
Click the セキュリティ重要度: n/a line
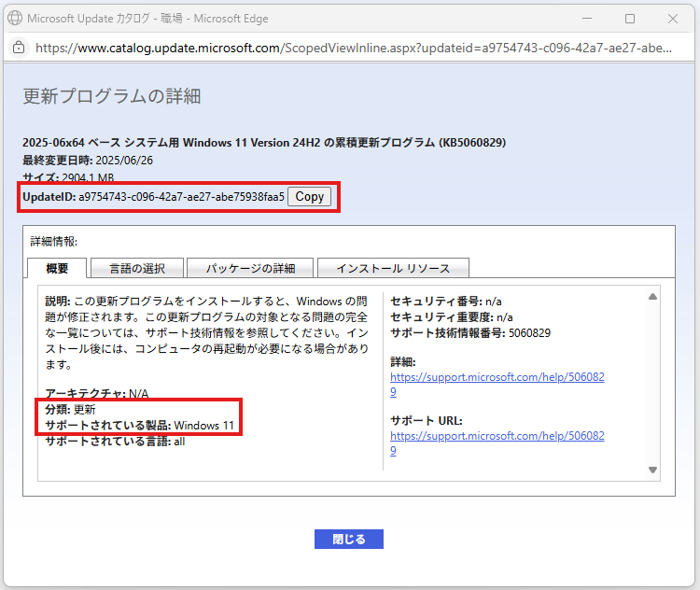tap(452, 317)
